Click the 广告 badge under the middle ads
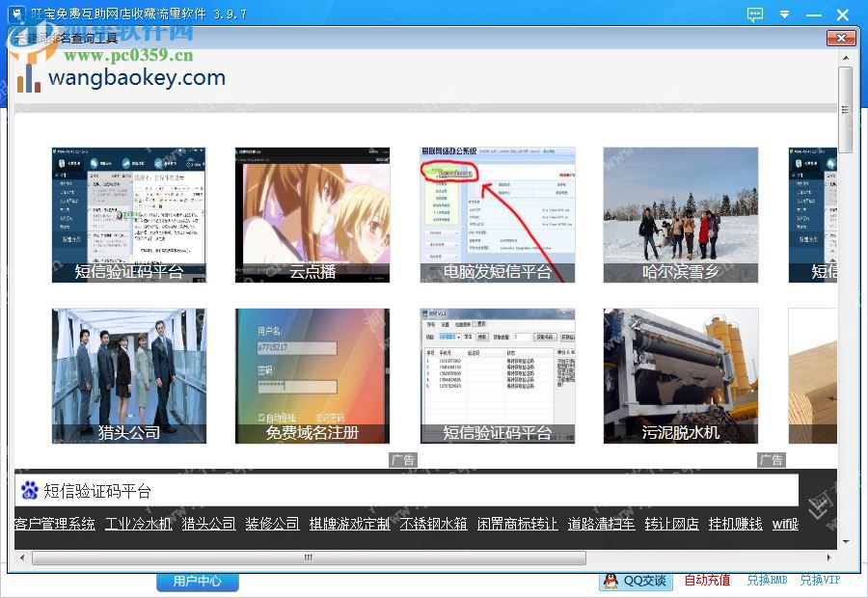 [x=402, y=459]
